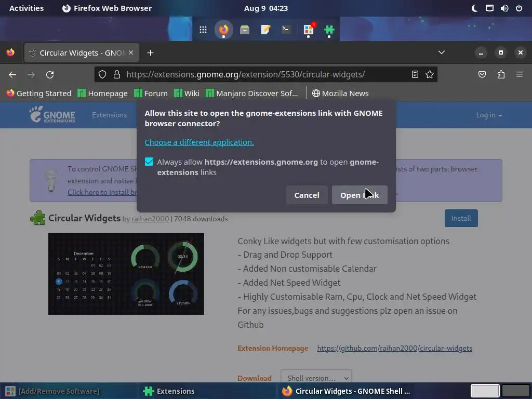Screen dimensions: 532x399
Task: Open the Extensions puzzle icon in the dock
Action: coord(329,30)
